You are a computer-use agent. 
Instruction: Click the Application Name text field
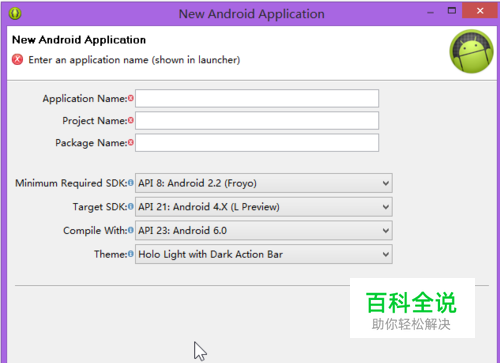(257, 98)
